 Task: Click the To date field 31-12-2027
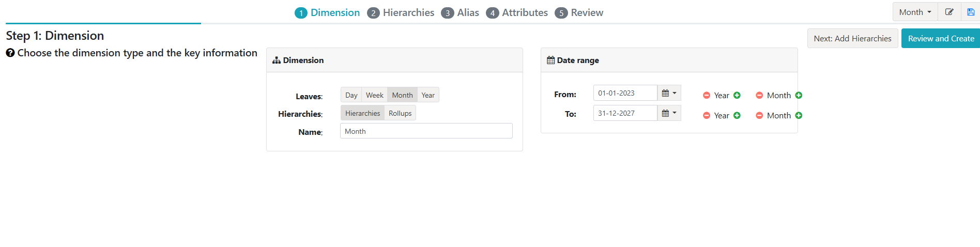(x=625, y=113)
